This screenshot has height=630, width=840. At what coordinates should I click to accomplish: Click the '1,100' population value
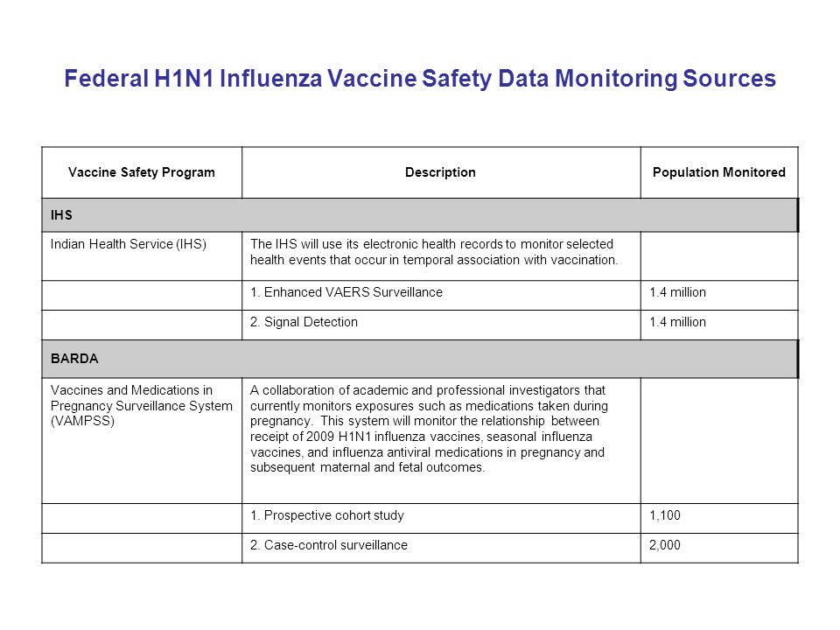click(665, 515)
